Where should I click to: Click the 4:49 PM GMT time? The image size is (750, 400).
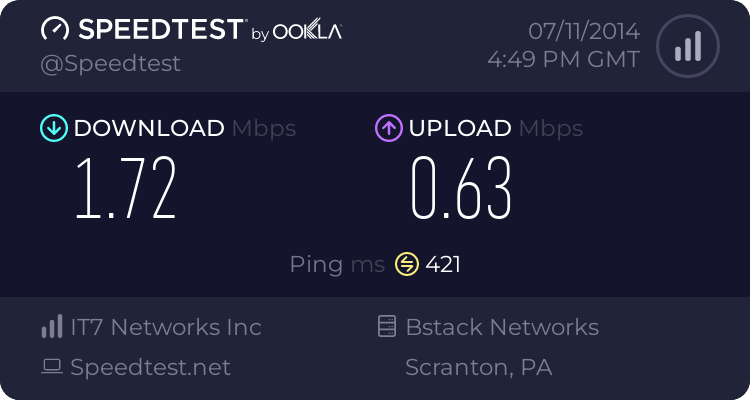563,60
